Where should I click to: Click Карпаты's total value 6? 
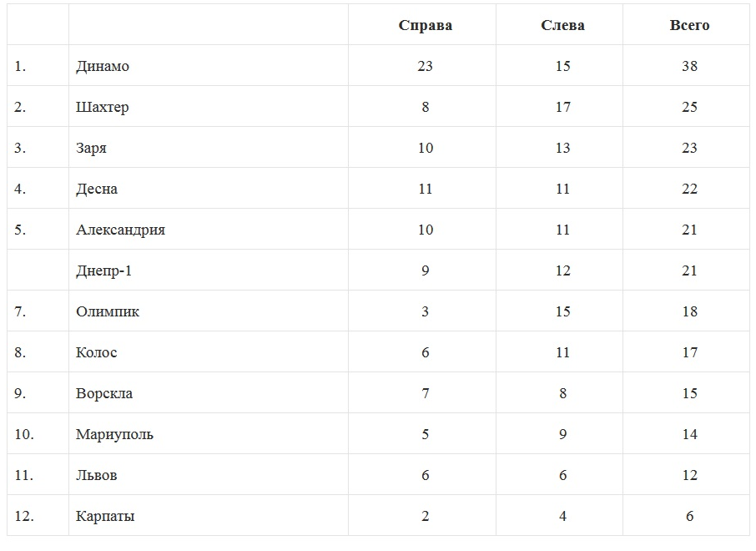[x=689, y=516]
